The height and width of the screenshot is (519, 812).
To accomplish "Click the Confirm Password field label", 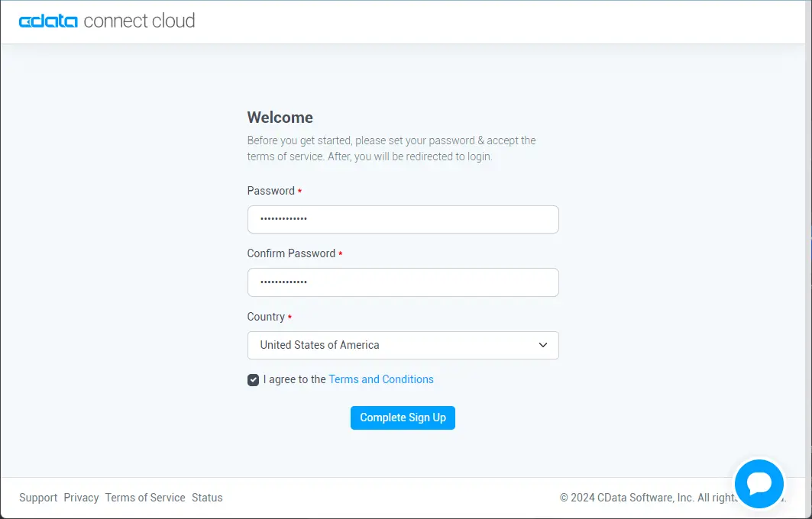I will click(x=291, y=253).
